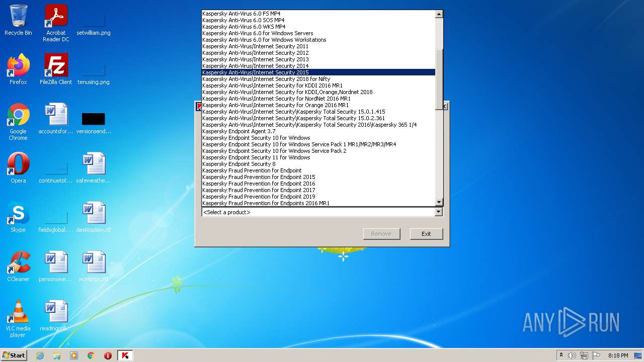Select the fieldsglobal desktop file
Screen dimensions: 644x362
tap(56, 221)
